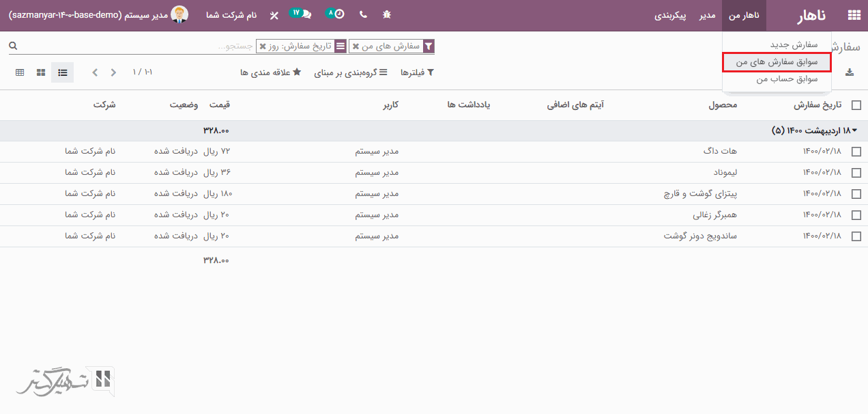Open the پیکربندی top menu
Image resolution: width=868 pixels, height=414 pixels.
click(x=670, y=15)
